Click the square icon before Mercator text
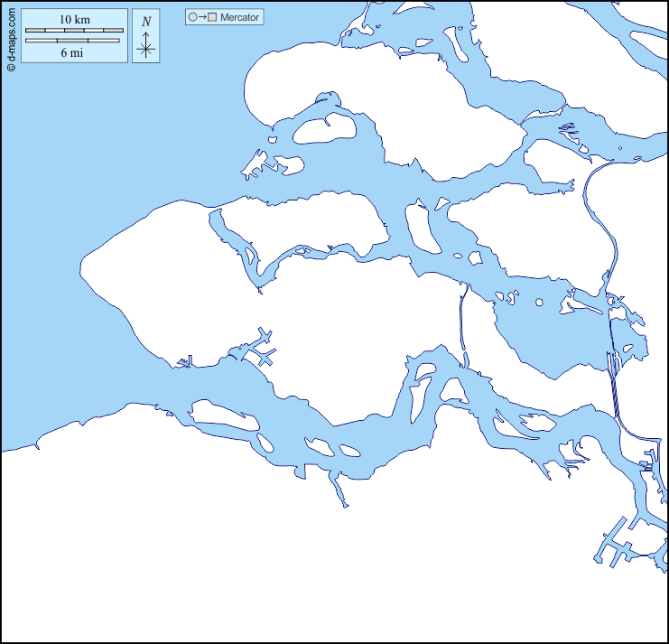The height and width of the screenshot is (644, 669). [212, 17]
